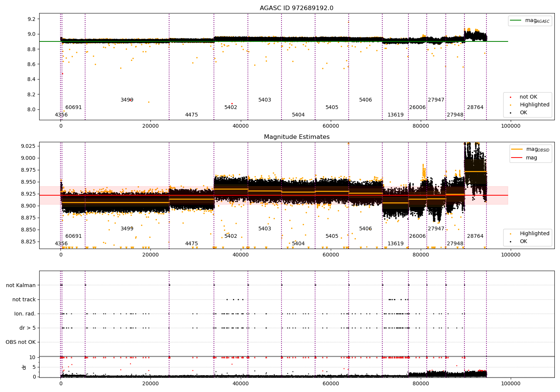Click the 8.825 tick on middle plot y-axis
The height and width of the screenshot is (392, 560).
29,242
